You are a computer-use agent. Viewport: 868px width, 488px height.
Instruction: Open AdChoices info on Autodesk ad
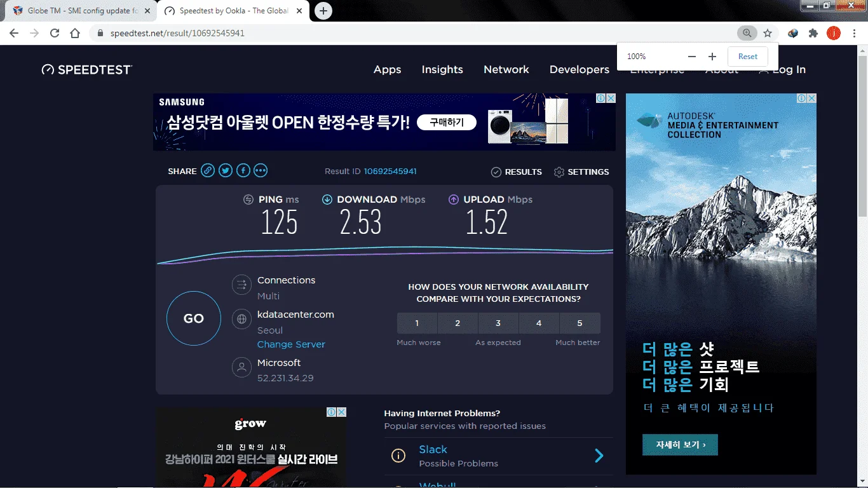tap(802, 98)
